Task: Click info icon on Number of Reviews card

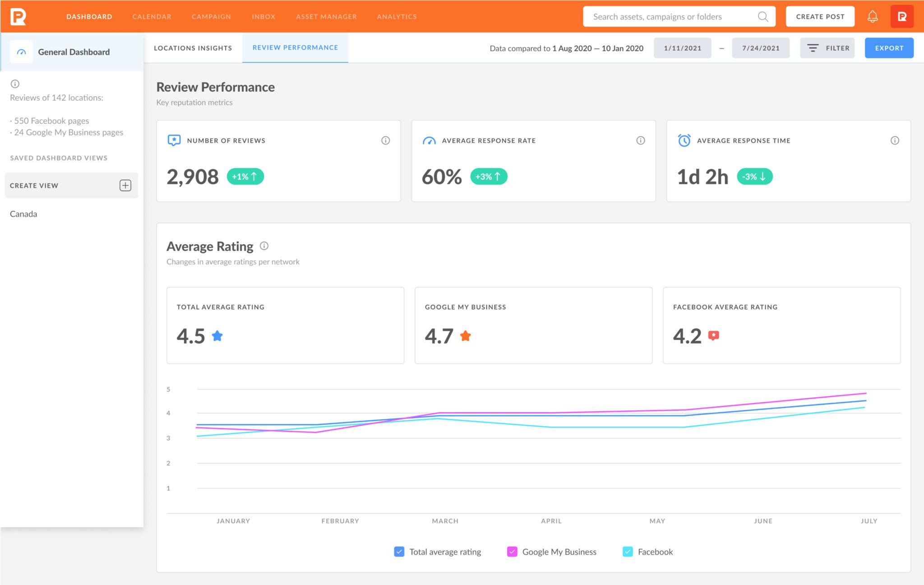Action: tap(385, 140)
